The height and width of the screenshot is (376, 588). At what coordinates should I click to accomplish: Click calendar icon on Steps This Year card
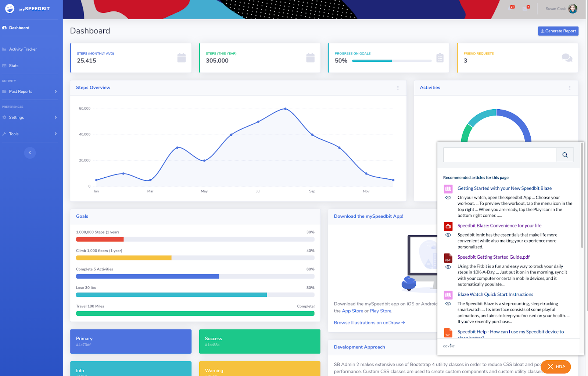311,58
